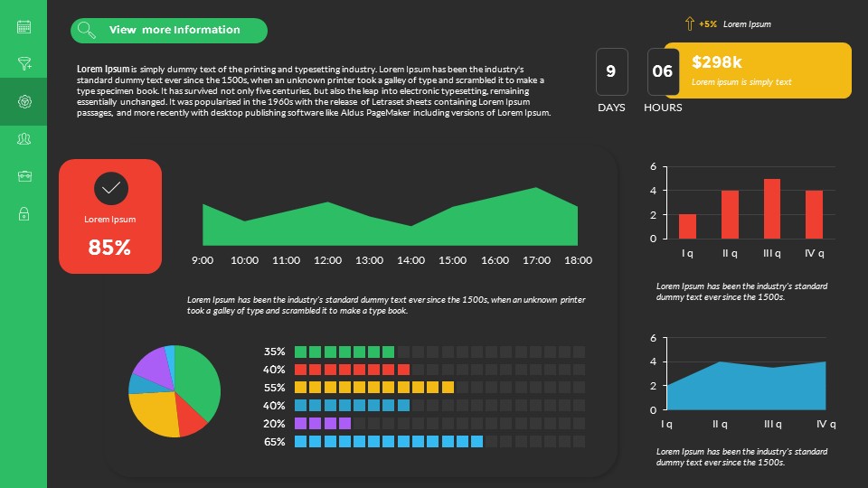The width and height of the screenshot is (868, 488).
Task: Open the calendar icon in sidebar
Action: (x=24, y=26)
